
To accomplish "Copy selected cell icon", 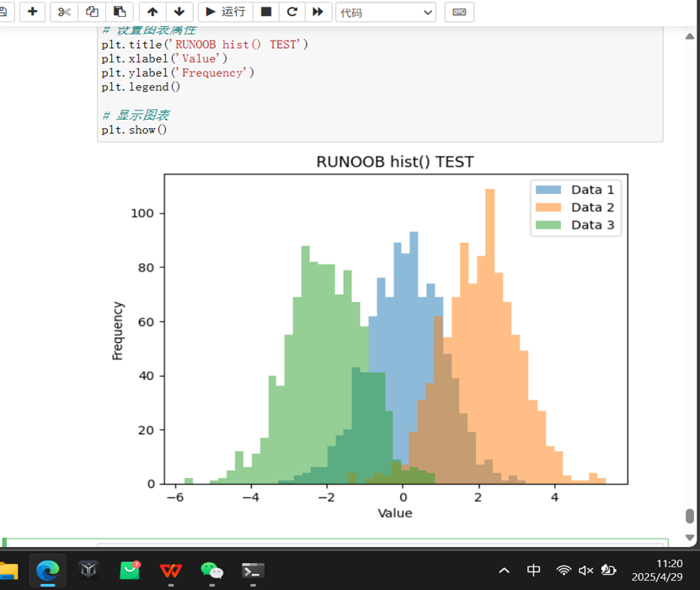I will point(92,12).
